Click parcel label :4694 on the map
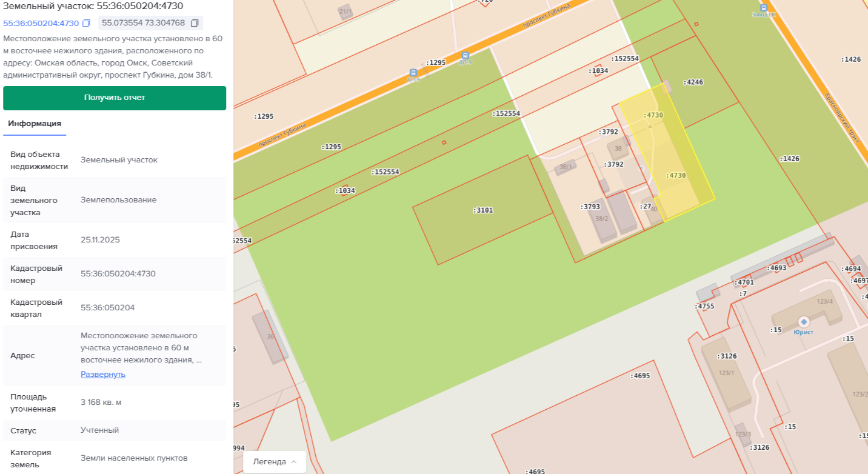Screen dimensions: 868x474 point(851,269)
